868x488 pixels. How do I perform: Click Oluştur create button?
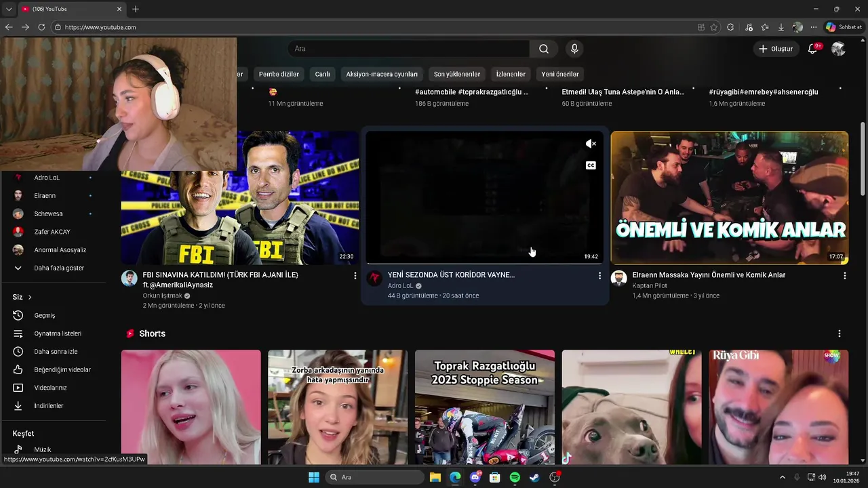[776, 49]
